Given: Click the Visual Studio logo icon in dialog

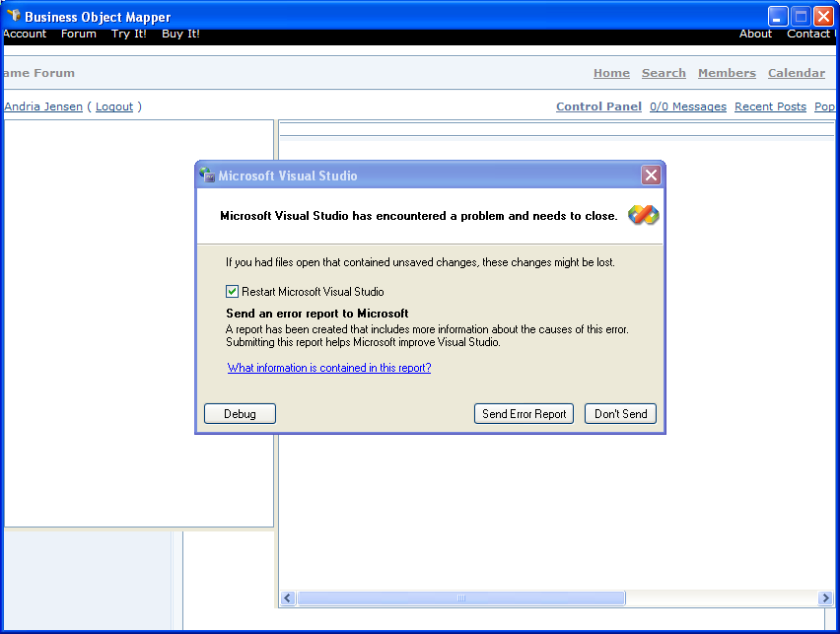Looking at the screenshot, I should pos(643,215).
